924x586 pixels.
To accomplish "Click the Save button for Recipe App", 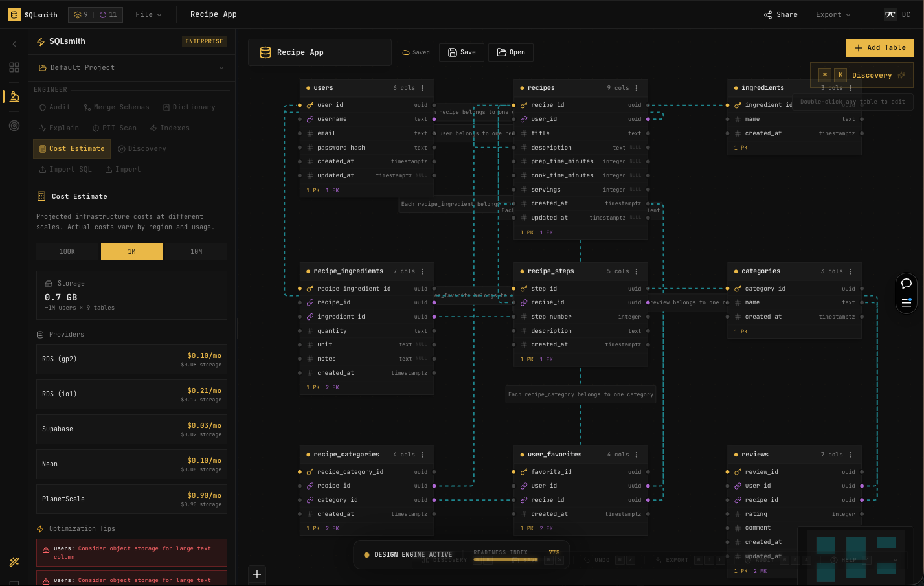I will 461,52.
